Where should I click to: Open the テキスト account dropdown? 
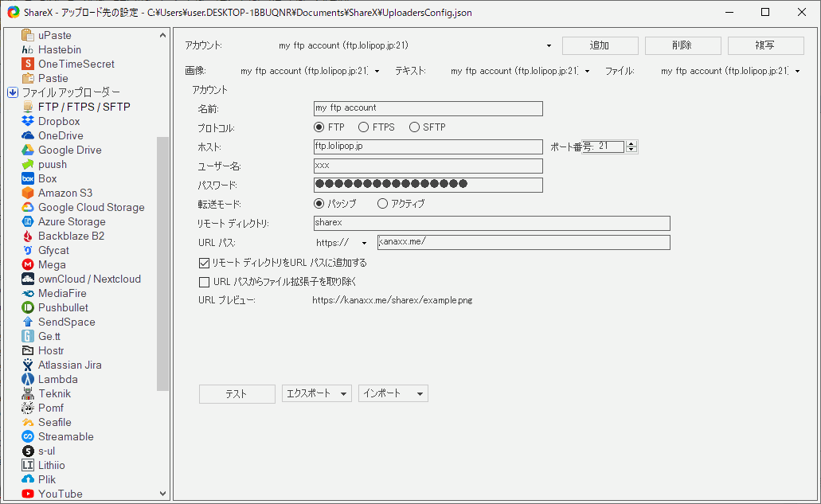click(x=587, y=71)
